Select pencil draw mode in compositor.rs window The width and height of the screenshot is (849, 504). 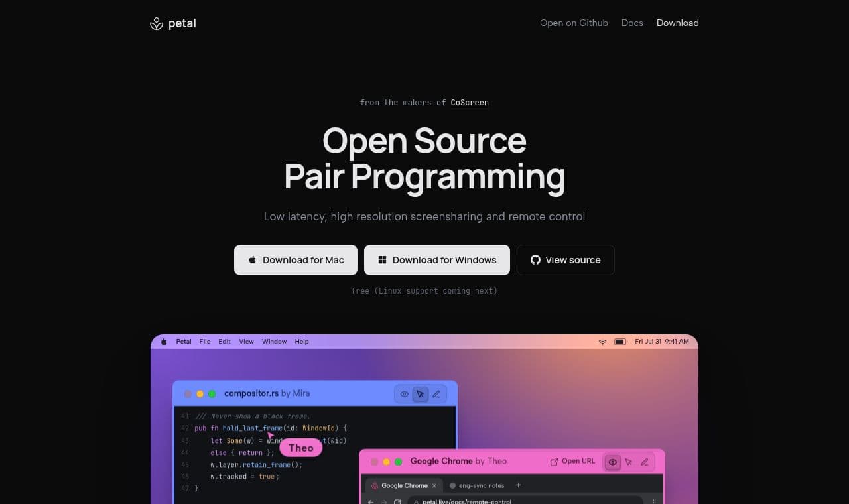[436, 394]
